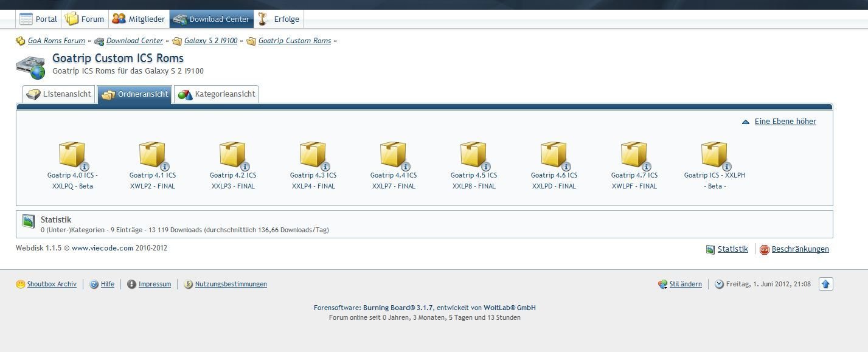Go to Download Center breadcrumb link
The image size is (868, 352).
134,41
